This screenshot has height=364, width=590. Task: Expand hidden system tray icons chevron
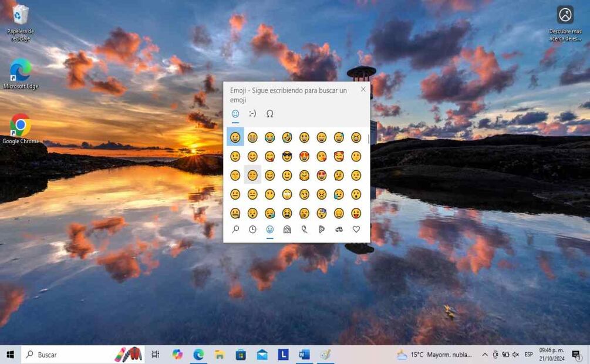coord(484,355)
